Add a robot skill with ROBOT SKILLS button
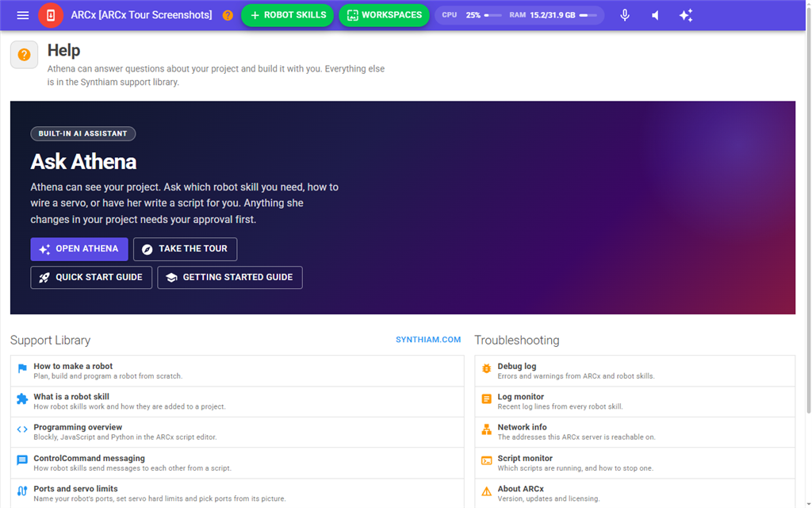 [x=287, y=15]
